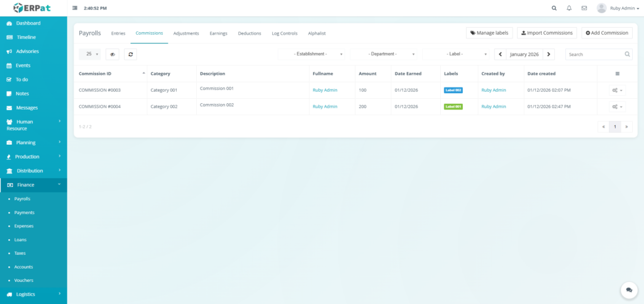Switch to the Deductions tab

[x=250, y=33]
